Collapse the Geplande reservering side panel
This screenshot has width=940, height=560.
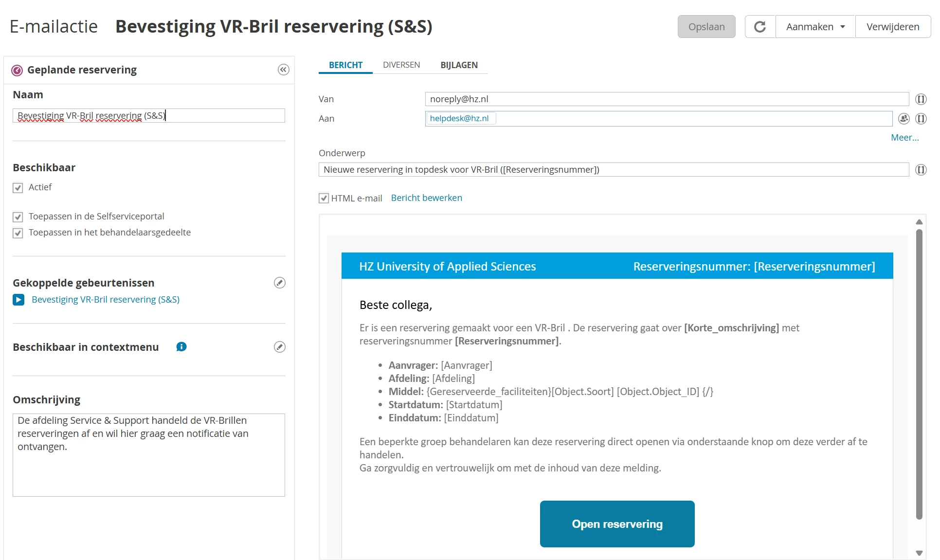[283, 70]
